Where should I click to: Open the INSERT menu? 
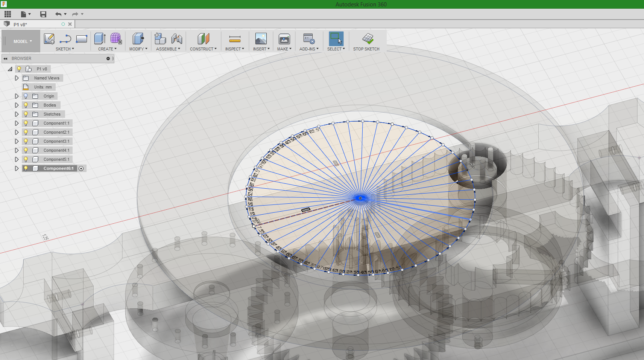[x=261, y=49]
